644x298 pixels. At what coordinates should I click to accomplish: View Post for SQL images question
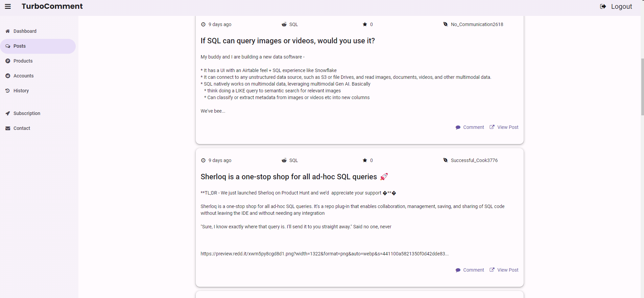[504, 127]
